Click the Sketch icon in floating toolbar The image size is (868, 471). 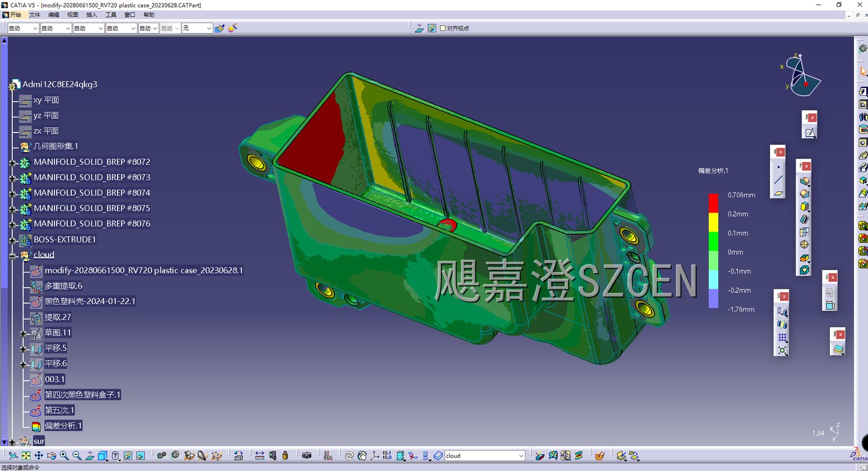coord(810,133)
